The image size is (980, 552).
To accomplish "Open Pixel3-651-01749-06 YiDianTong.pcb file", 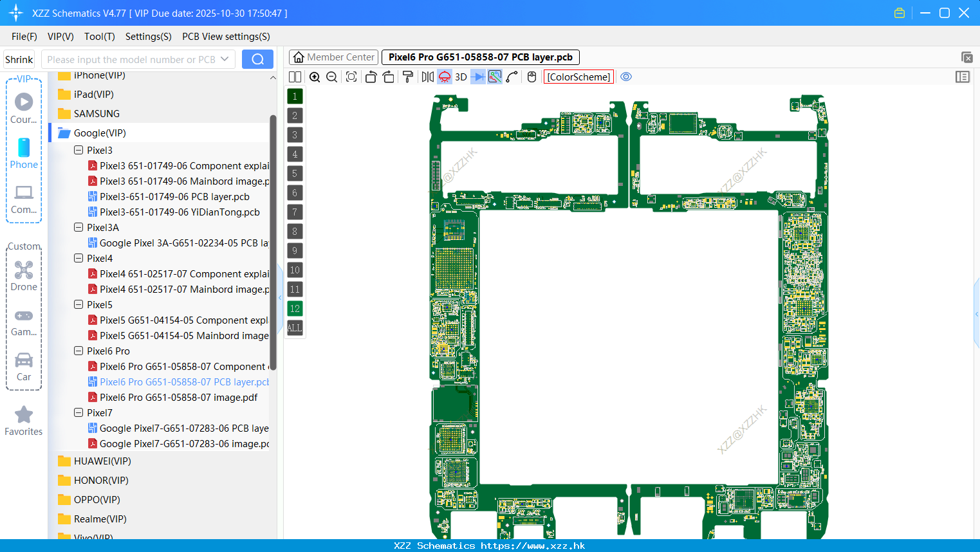I will coord(174,212).
